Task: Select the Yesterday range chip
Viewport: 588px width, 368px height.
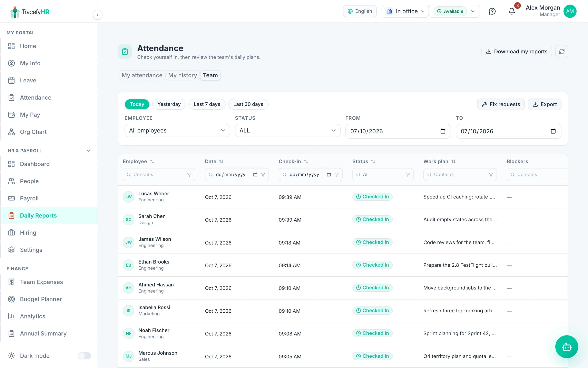Action: (x=169, y=104)
